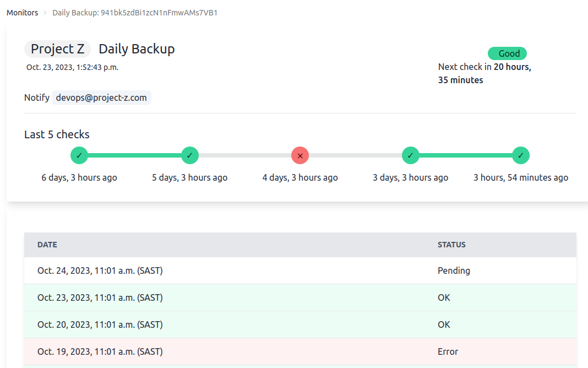Viewport: 588px width, 368px height.
Task: Select the Oct. 23, 2023 OK row
Action: (300, 297)
